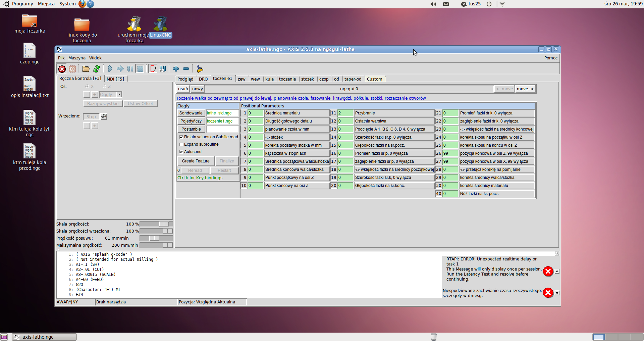Image resolution: width=644 pixels, height=341 pixels.
Task: Open LinuxCNC desktop launcher
Action: [x=160, y=27]
